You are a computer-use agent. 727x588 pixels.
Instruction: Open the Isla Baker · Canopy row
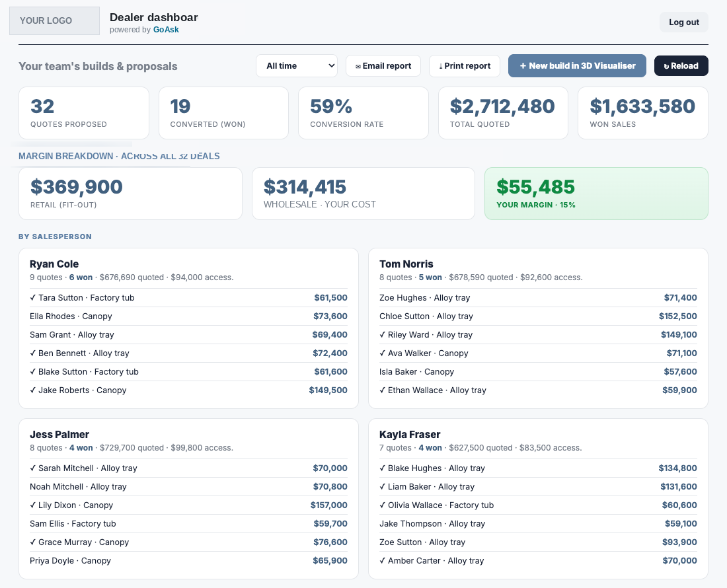tap(538, 372)
